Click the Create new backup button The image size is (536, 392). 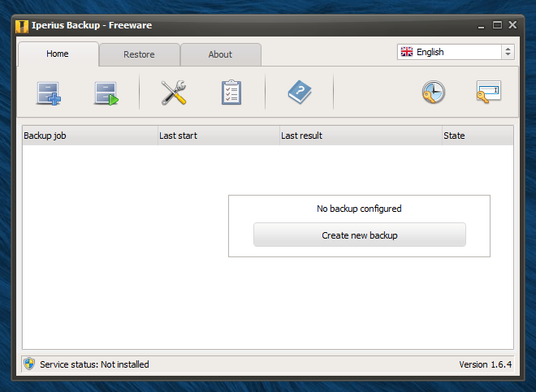click(359, 235)
